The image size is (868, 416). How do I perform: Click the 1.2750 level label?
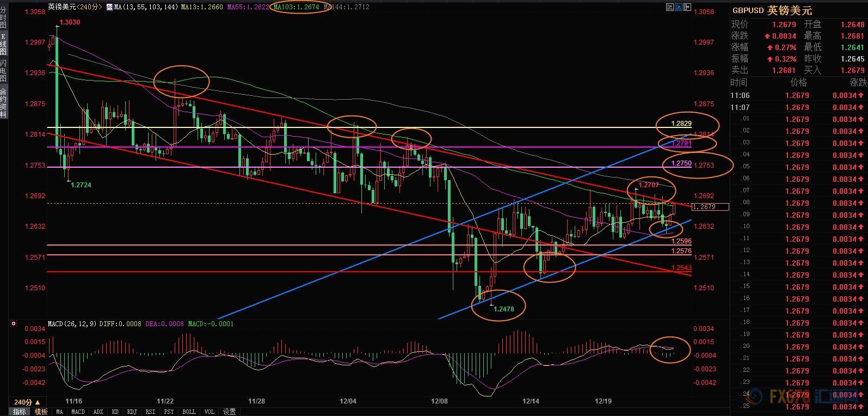point(681,163)
